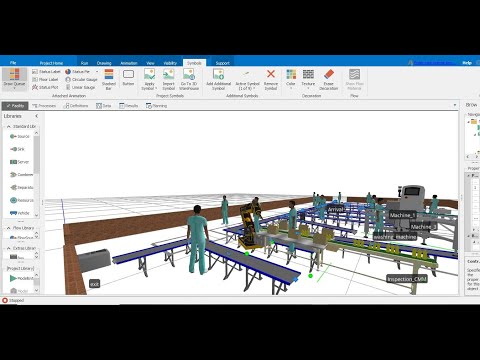
Task: Click Add Additional Symbol
Action: [x=218, y=79]
